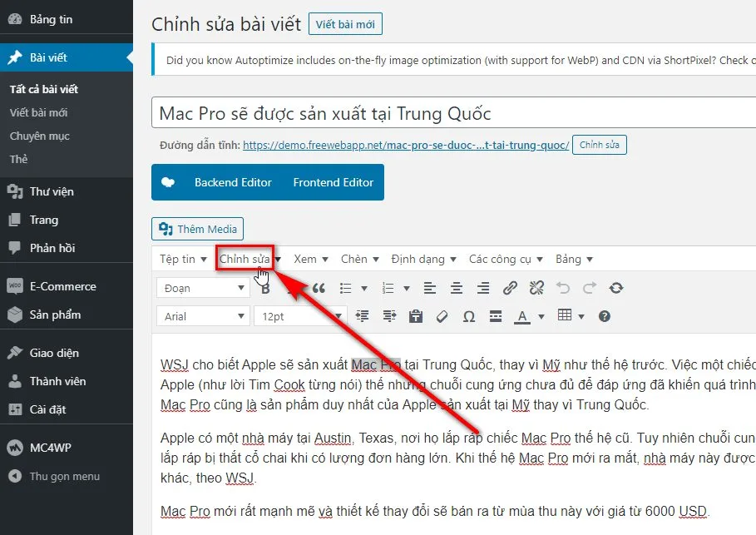Toggle paste as text clipboard icon
Viewport: 756px width, 535px height.
click(x=416, y=316)
